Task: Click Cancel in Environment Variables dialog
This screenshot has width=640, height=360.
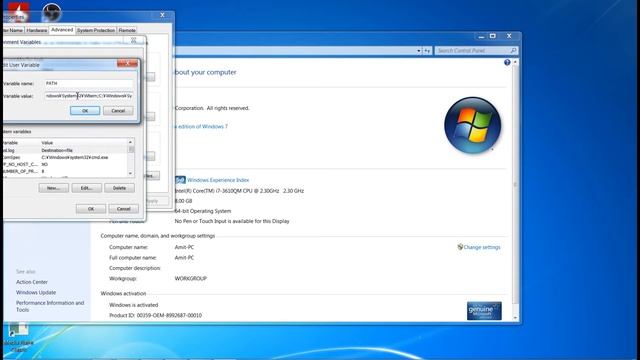Action: click(x=124, y=209)
